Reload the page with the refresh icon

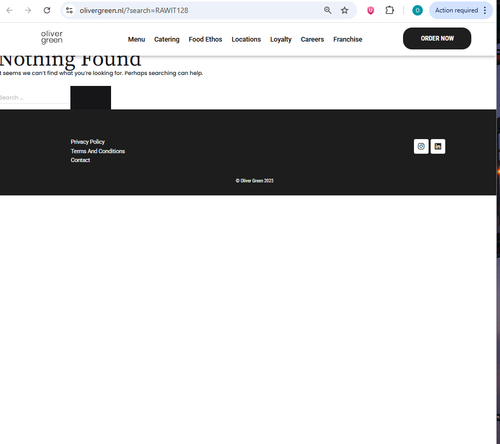coord(47,10)
